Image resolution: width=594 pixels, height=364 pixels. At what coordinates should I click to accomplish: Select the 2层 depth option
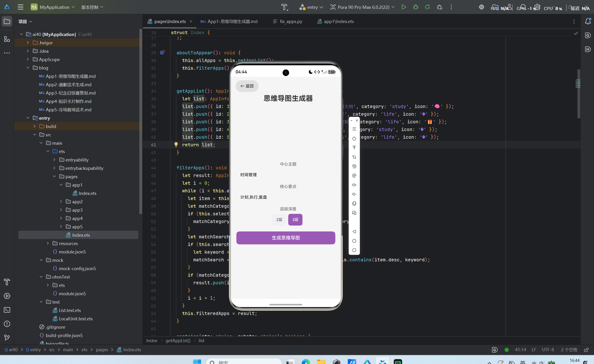point(279,220)
